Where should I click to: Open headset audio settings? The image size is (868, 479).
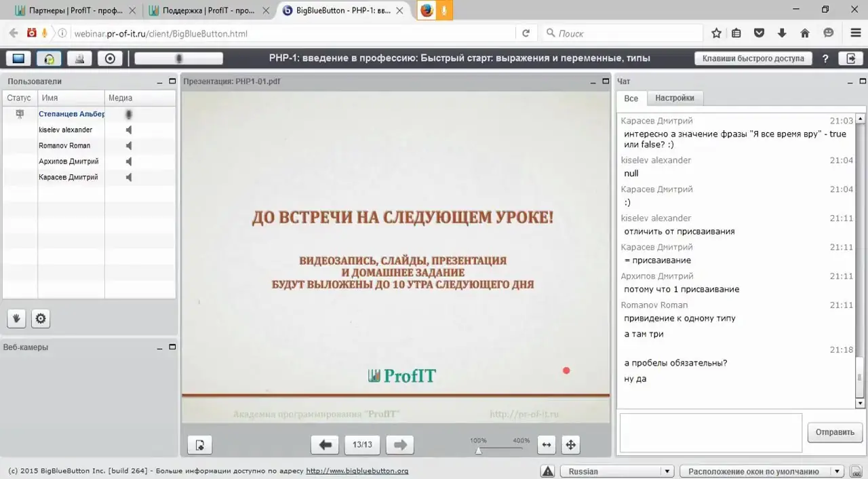[x=49, y=58]
